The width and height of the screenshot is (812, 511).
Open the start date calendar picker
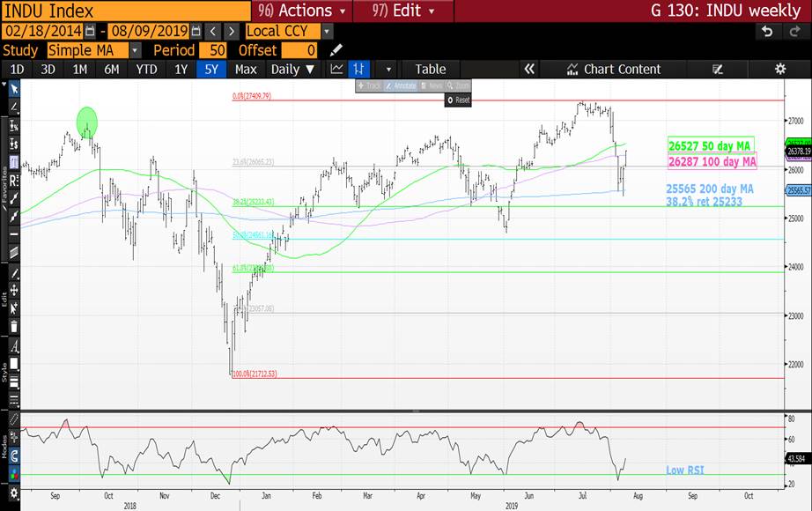point(89,31)
